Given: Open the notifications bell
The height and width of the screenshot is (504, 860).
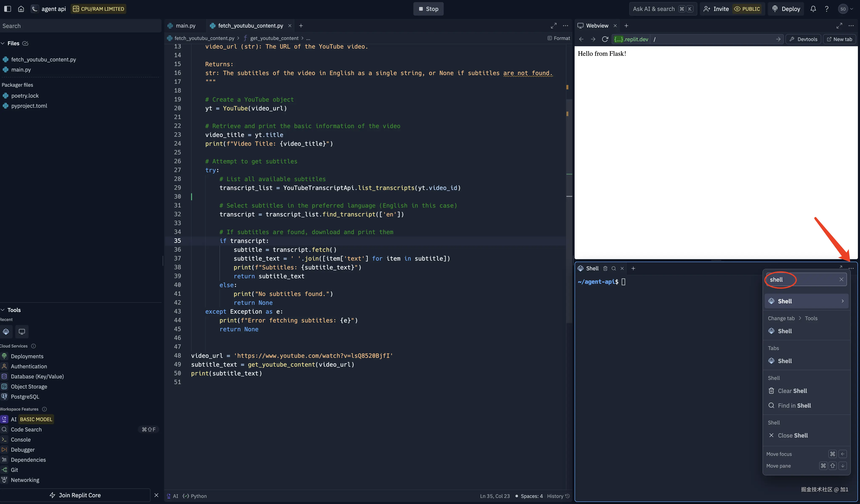Looking at the screenshot, I should point(813,9).
